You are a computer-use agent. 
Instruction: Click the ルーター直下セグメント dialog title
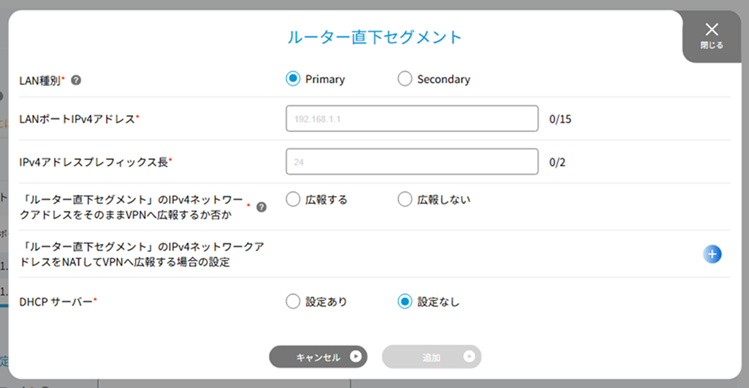374,37
